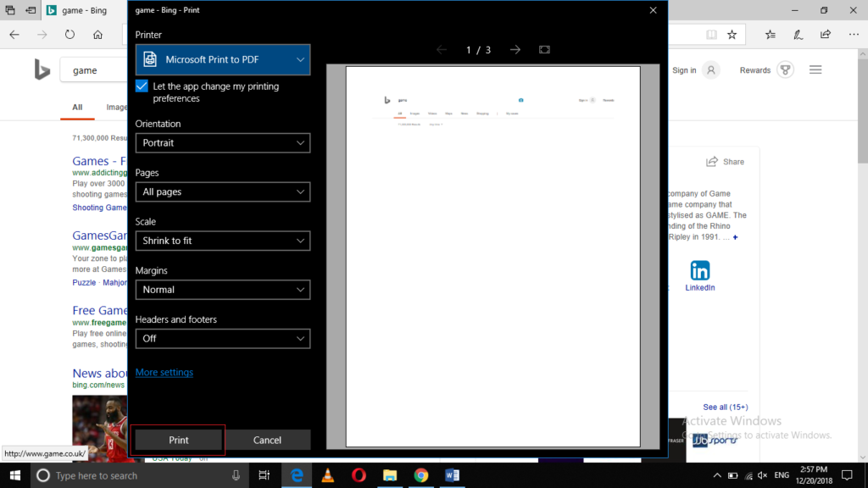Click Edge browser Back arrow
868x488 pixels.
pyautogui.click(x=14, y=34)
